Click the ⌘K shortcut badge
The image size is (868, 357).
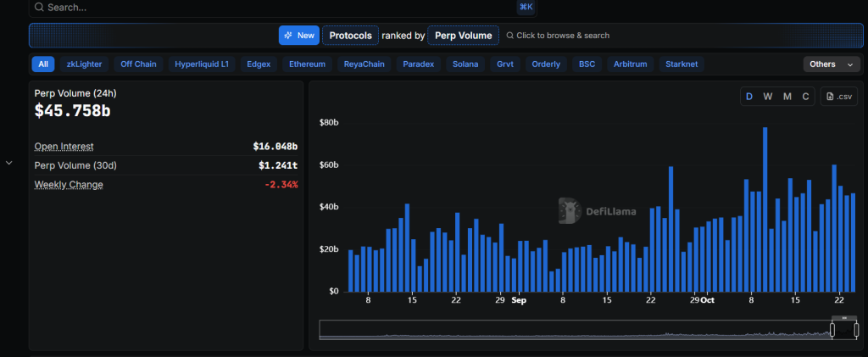pos(526,7)
